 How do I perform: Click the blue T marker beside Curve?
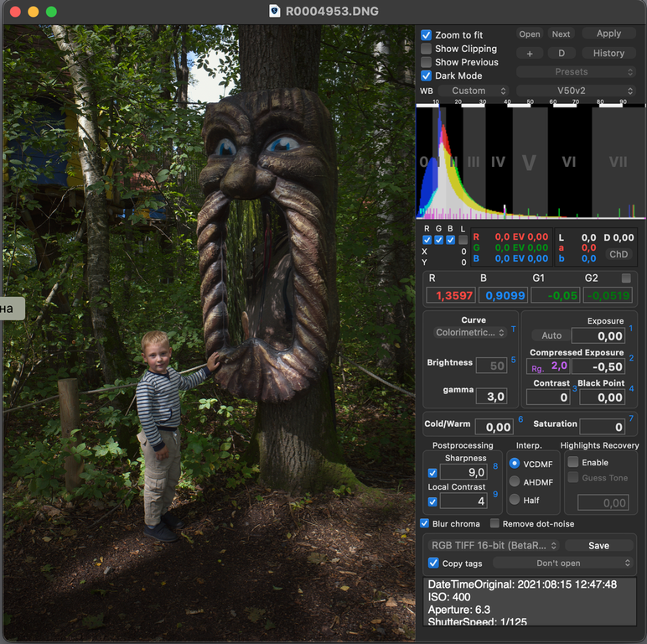[x=513, y=330]
